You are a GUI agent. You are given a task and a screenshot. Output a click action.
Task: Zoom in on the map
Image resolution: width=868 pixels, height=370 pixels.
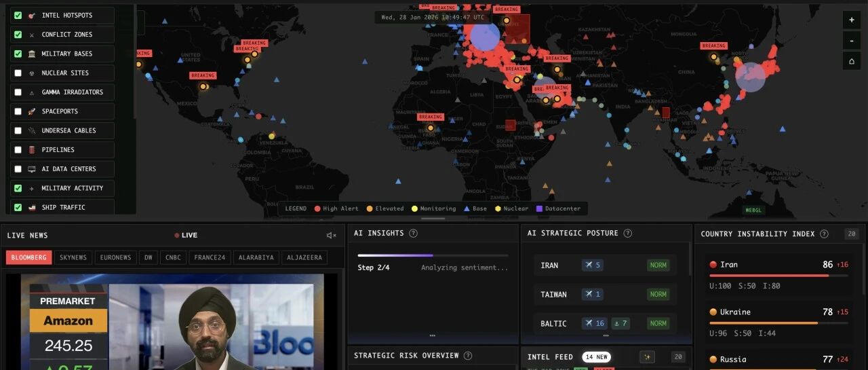click(852, 20)
